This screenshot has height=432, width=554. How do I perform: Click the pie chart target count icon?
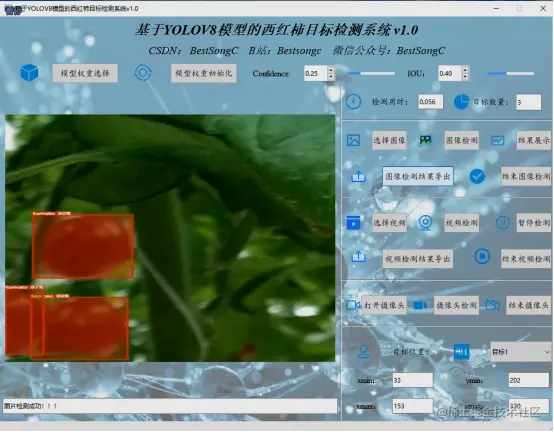point(461,102)
